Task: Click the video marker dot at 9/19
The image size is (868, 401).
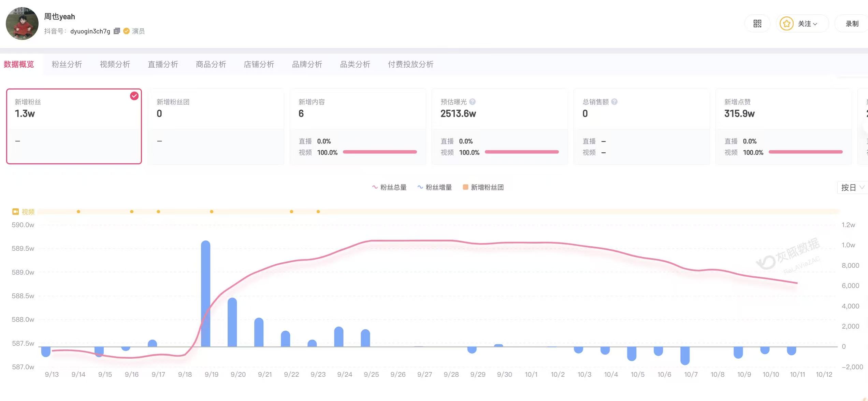Action: 212,212
